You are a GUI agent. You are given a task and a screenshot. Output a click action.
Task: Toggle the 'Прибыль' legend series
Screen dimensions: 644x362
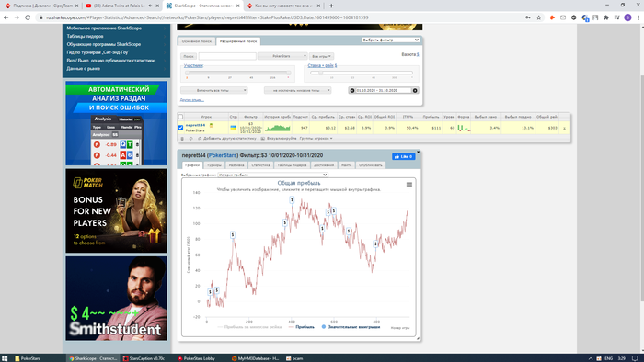pyautogui.click(x=302, y=327)
